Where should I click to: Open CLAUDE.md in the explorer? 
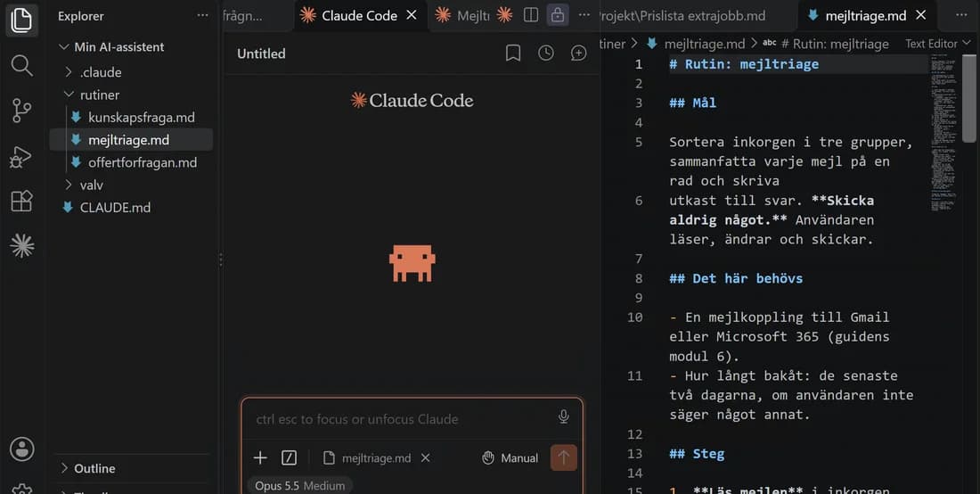115,207
